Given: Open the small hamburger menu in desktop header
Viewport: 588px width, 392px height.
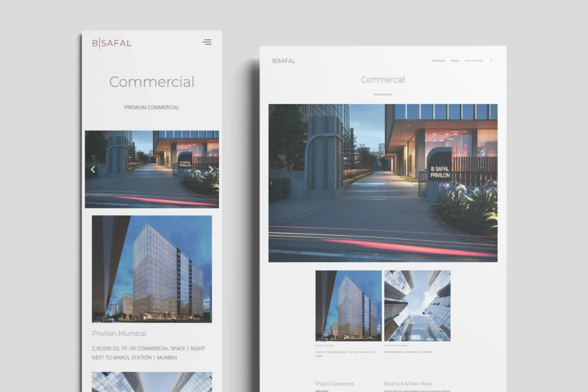Looking at the screenshot, I should [491, 61].
